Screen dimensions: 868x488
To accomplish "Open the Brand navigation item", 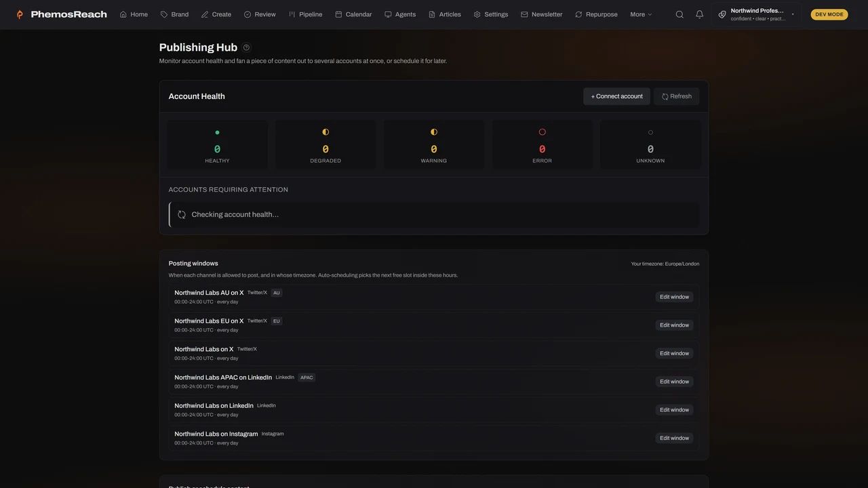I will [x=174, y=14].
